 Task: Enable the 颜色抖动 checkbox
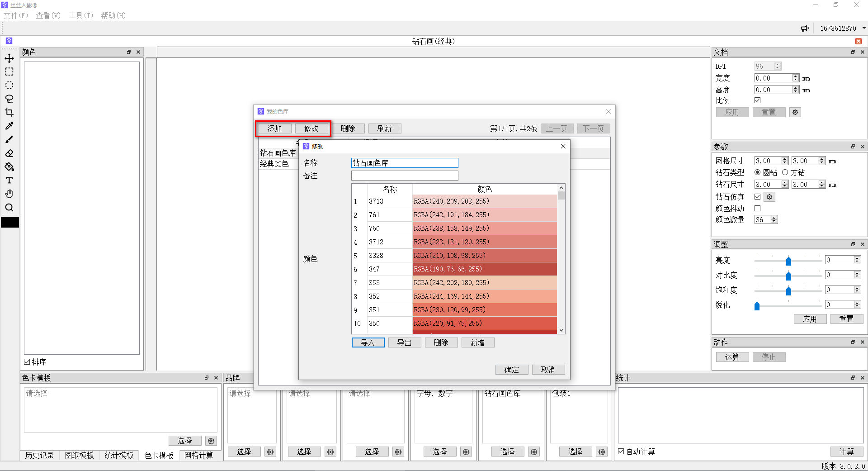pos(758,209)
